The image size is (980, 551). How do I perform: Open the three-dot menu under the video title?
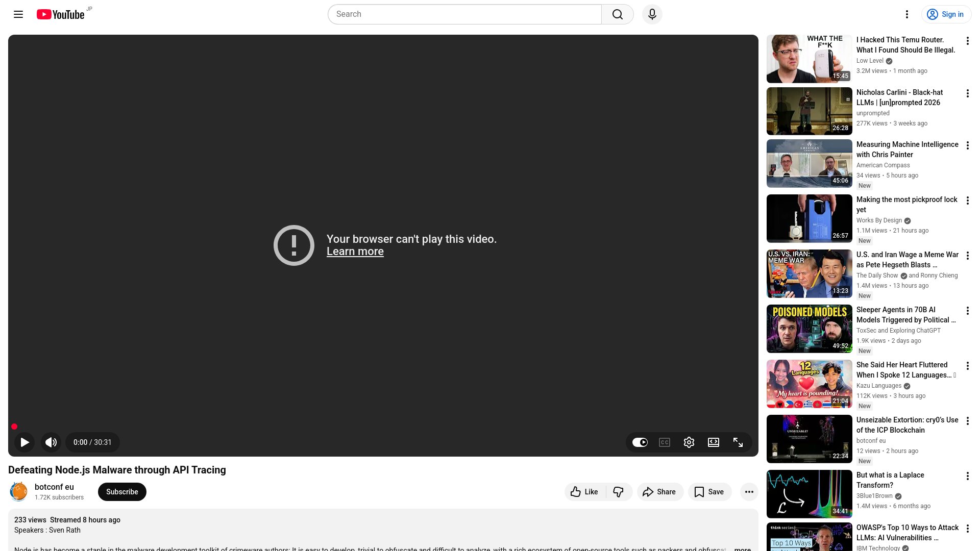[x=749, y=491]
